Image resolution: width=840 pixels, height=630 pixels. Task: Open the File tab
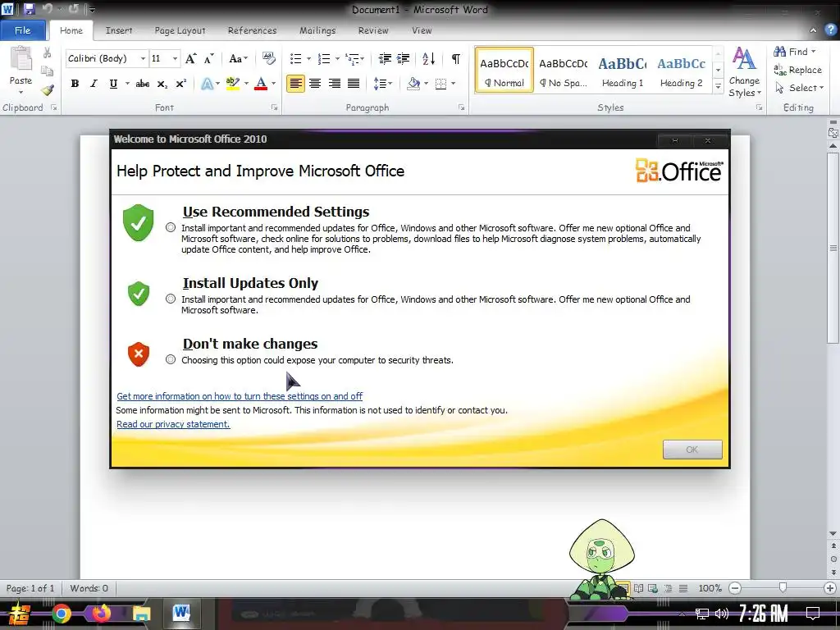coord(22,30)
